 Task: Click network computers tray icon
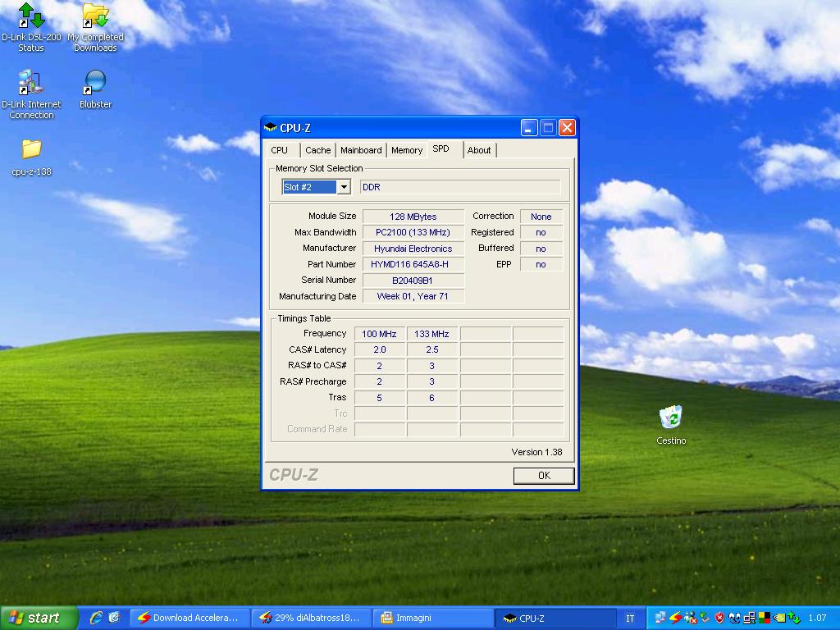click(x=660, y=617)
